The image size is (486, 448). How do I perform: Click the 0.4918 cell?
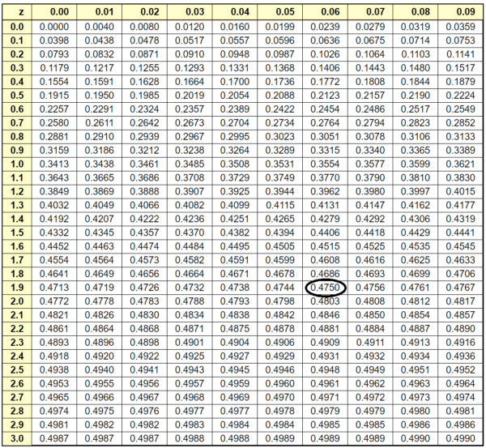pos(54,356)
